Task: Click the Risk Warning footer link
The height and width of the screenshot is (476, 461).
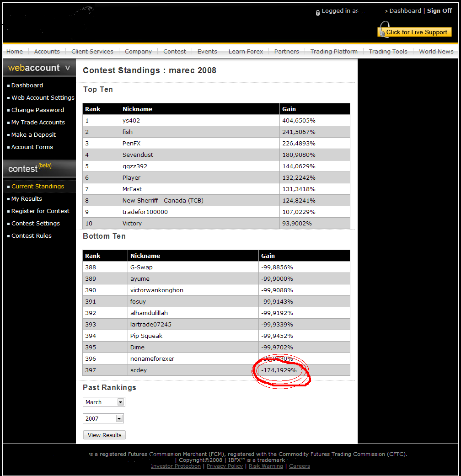Action: [266, 466]
